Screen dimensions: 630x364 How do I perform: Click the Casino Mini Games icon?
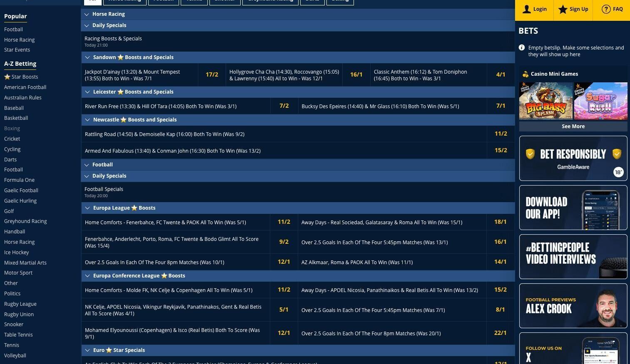tap(525, 74)
